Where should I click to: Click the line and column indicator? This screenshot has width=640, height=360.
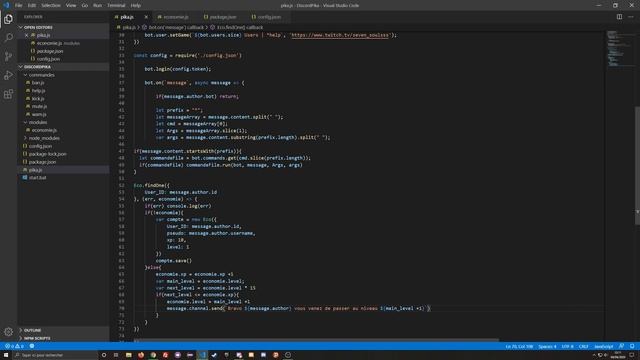(519, 346)
